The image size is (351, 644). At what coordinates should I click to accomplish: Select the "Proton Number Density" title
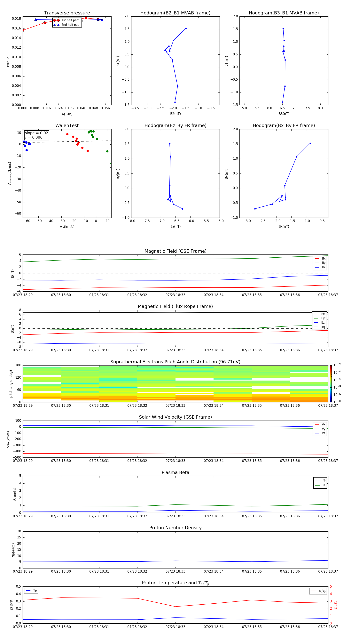click(175, 528)
